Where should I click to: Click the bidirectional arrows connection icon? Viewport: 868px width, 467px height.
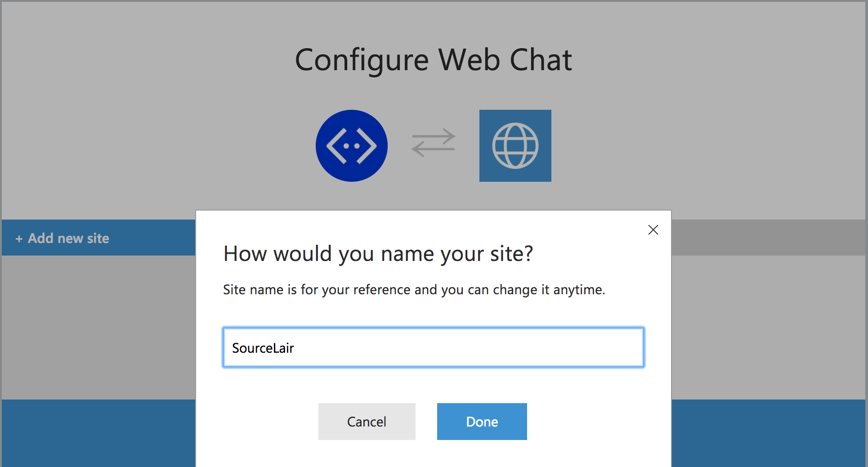(x=434, y=143)
